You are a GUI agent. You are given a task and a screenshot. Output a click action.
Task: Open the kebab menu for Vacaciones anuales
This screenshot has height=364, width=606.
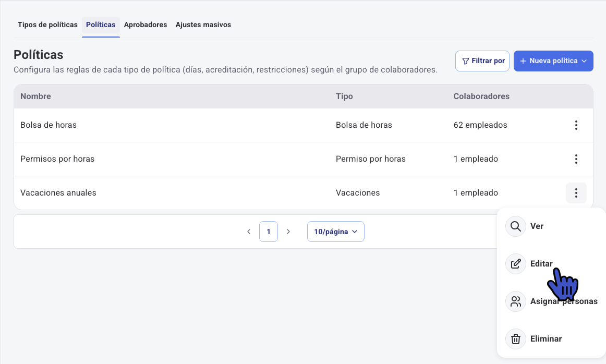coord(576,193)
